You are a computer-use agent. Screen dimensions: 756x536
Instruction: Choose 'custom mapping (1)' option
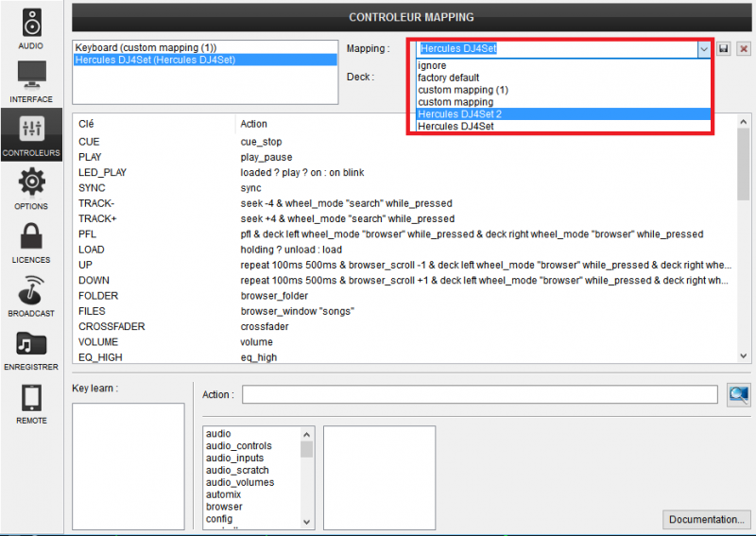pyautogui.click(x=563, y=90)
